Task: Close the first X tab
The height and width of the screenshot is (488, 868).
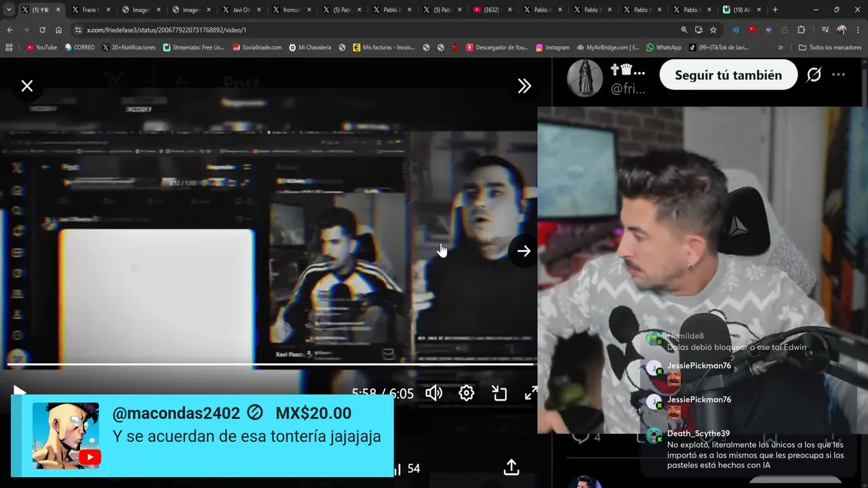Action: 58,10
